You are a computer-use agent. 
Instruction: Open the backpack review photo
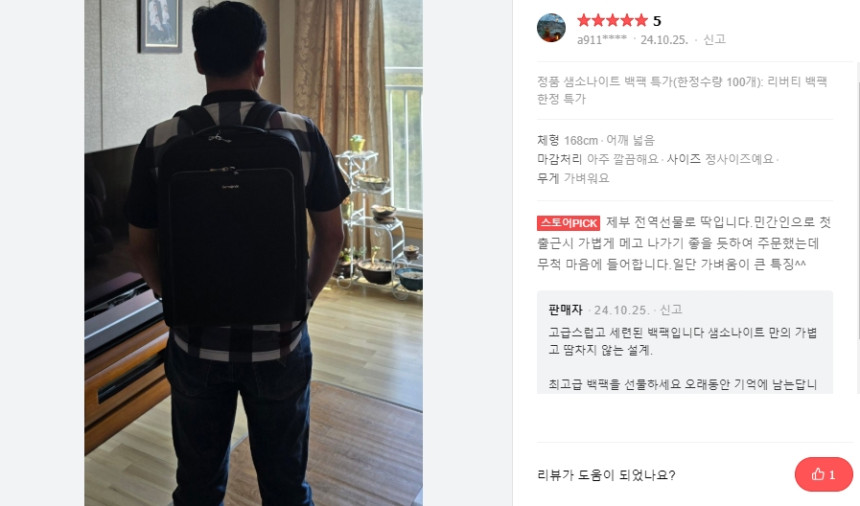point(253,253)
